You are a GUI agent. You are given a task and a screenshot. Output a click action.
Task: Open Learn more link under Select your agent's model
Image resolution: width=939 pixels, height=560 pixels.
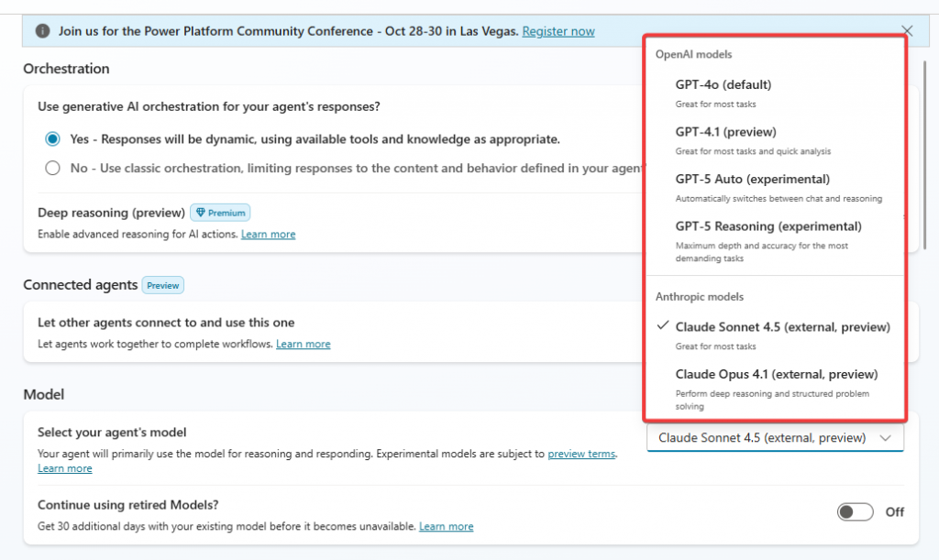(x=65, y=468)
